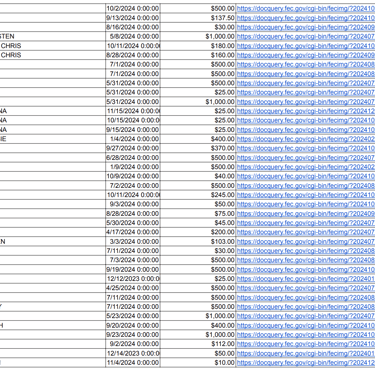Open the link in the 3/3/2024 row

[x=306, y=241]
